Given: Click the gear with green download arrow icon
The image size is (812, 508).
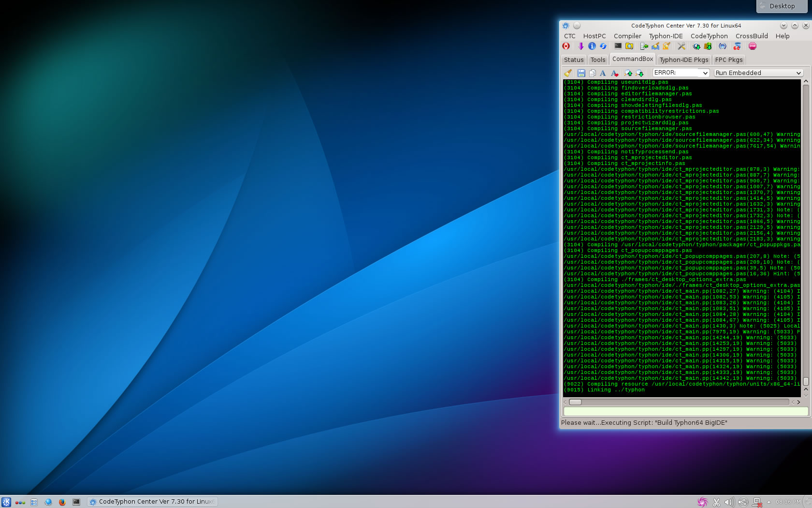Looking at the screenshot, I should point(696,46).
